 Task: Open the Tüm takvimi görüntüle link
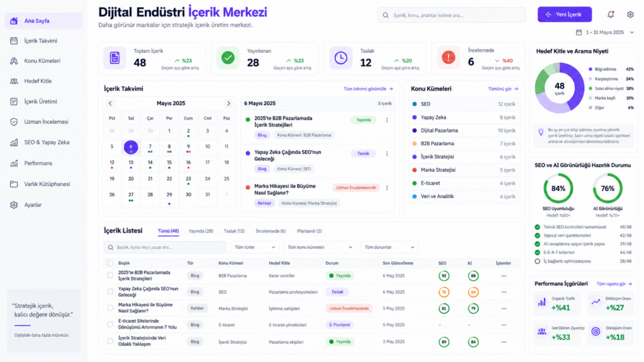pyautogui.click(x=368, y=89)
